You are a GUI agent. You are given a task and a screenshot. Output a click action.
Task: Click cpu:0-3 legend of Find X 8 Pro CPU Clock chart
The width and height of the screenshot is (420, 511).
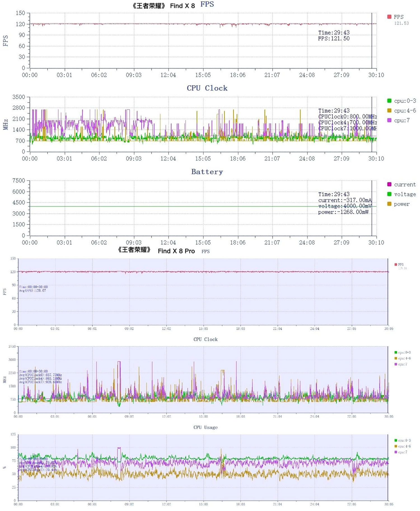tap(403, 352)
